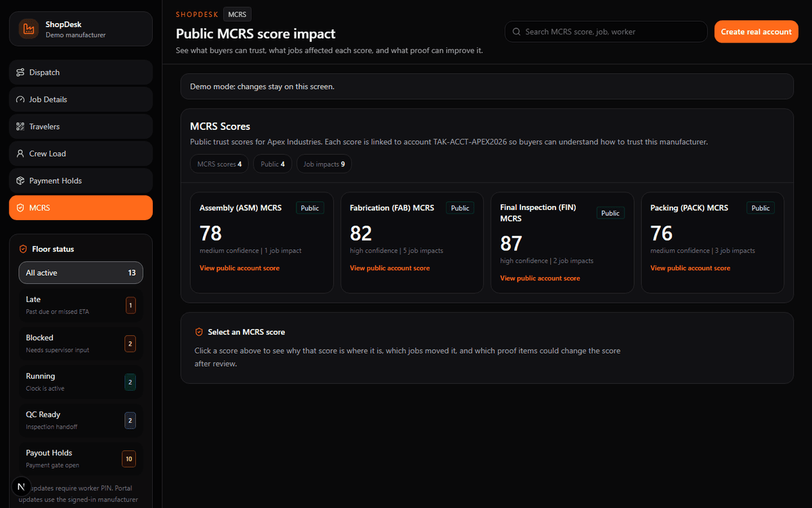Open the Packing (PACK) MCRS card

click(x=713, y=242)
